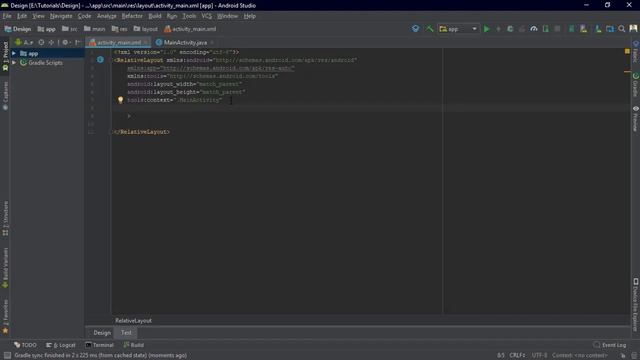Click the green Run app button
Screen dimensions: 640x360
pyautogui.click(x=487, y=29)
